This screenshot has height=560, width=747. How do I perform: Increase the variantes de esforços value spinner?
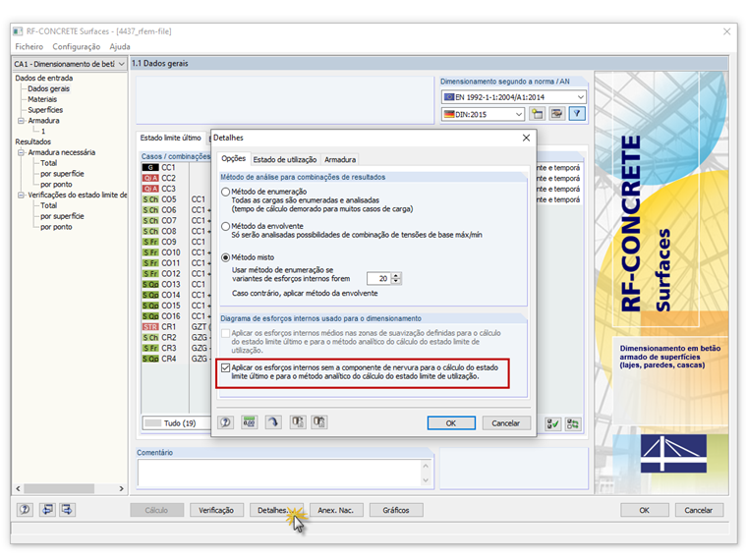pos(396,276)
